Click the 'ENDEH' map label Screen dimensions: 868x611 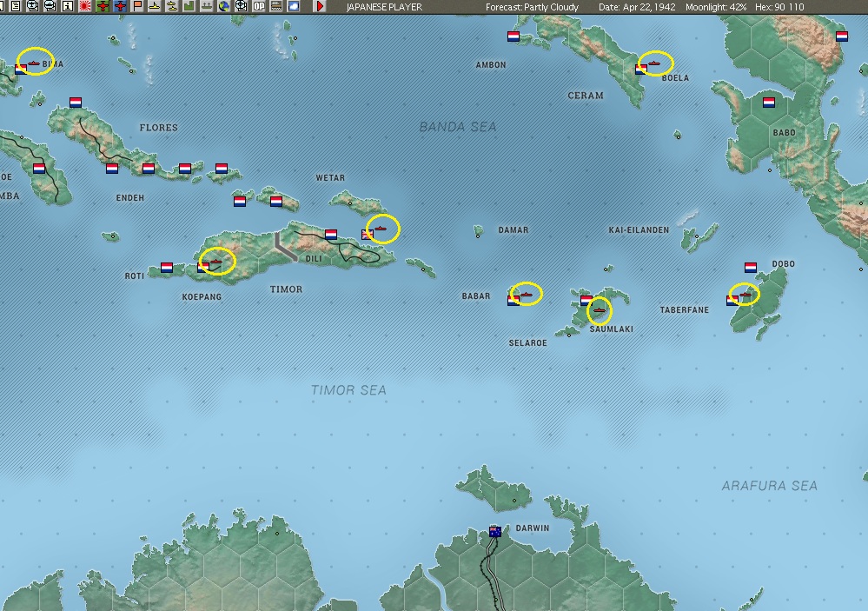130,198
